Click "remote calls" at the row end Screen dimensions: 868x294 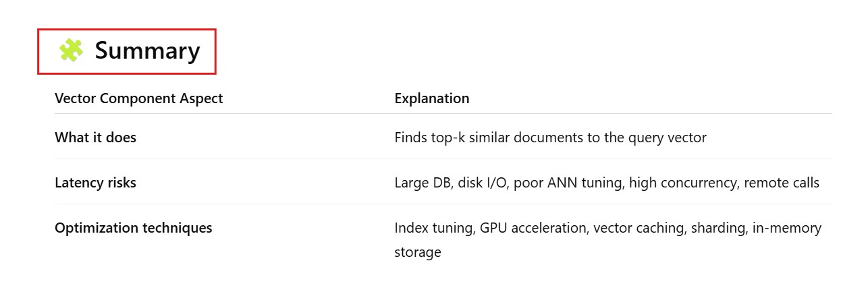[x=782, y=183]
